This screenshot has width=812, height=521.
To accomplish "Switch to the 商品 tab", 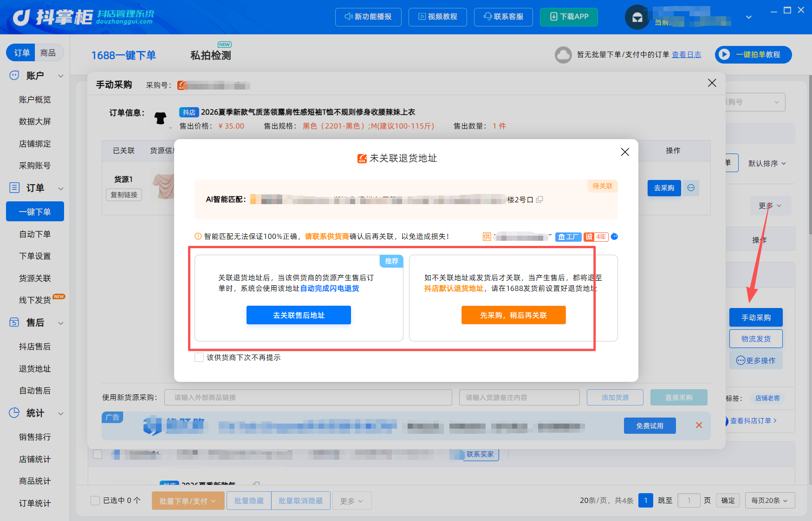I will (48, 53).
